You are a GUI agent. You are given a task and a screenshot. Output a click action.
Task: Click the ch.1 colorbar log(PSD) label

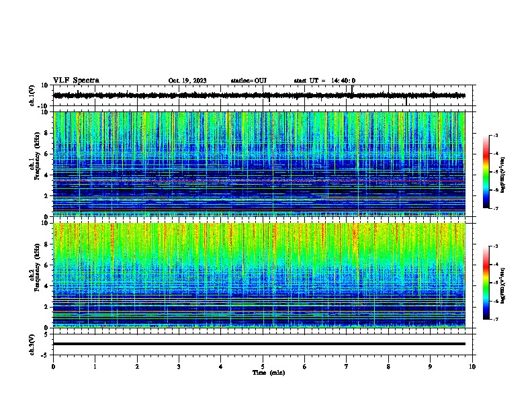503,175
